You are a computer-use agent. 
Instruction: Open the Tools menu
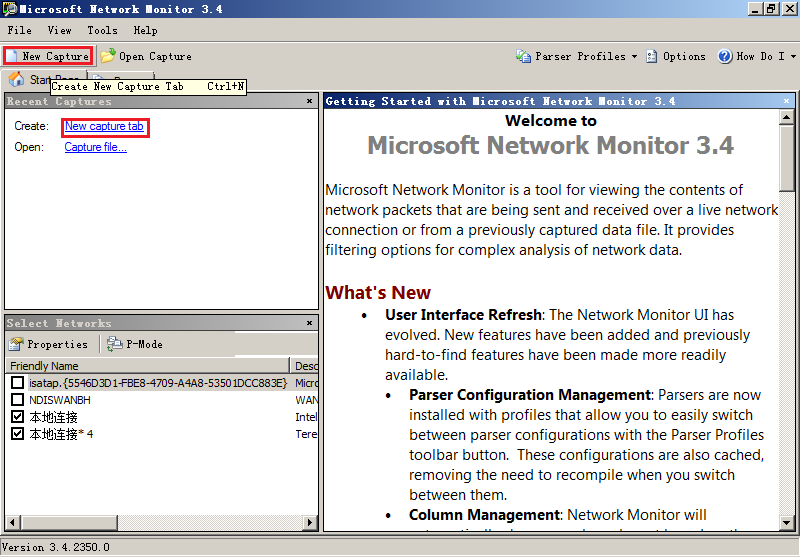(x=102, y=30)
